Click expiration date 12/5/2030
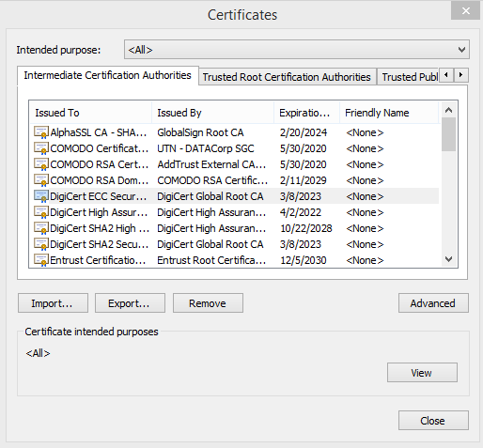 pyautogui.click(x=304, y=260)
